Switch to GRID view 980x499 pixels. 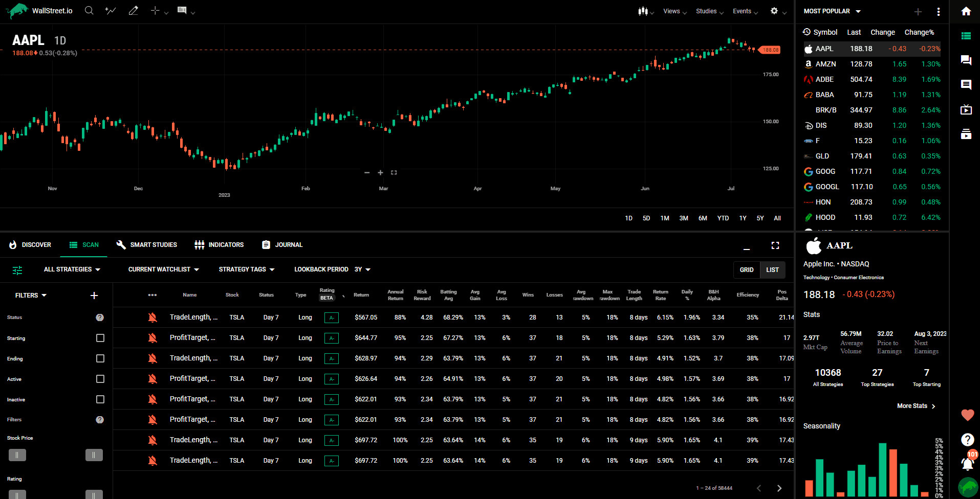click(x=747, y=270)
